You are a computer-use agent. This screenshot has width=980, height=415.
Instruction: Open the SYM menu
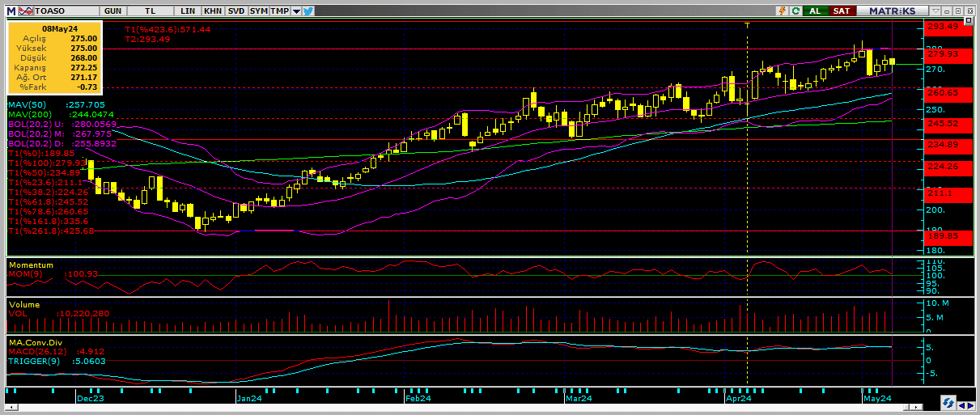click(258, 11)
